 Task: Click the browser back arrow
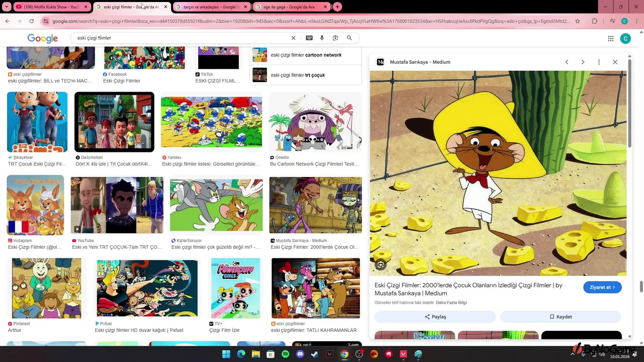pyautogui.click(x=7, y=21)
